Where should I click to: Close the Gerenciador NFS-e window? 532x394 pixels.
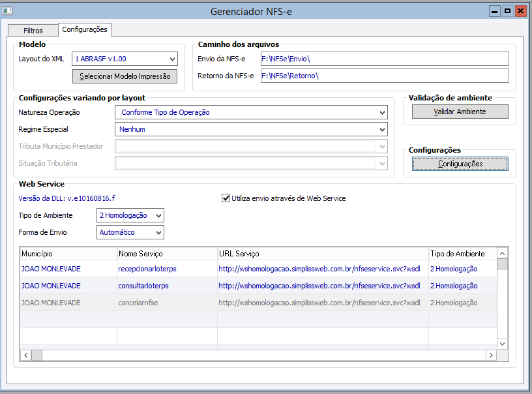[520, 10]
